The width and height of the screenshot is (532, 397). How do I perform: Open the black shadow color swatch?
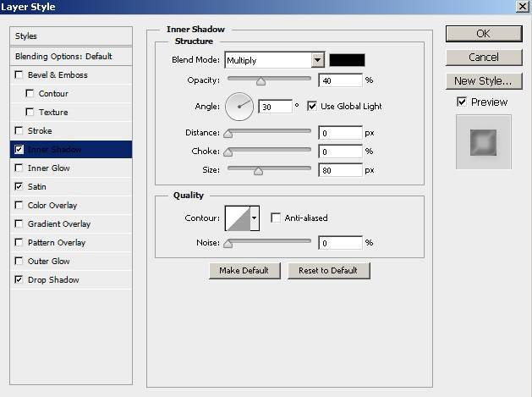[x=347, y=60]
